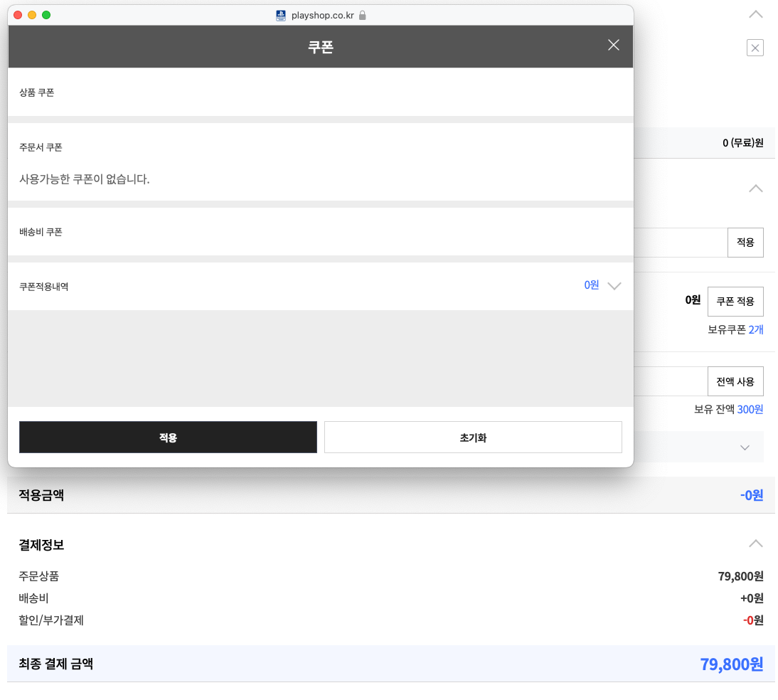Viewport: 778px width, 700px height.
Task: Open the 쿠폰 적용 button
Action: (x=735, y=302)
